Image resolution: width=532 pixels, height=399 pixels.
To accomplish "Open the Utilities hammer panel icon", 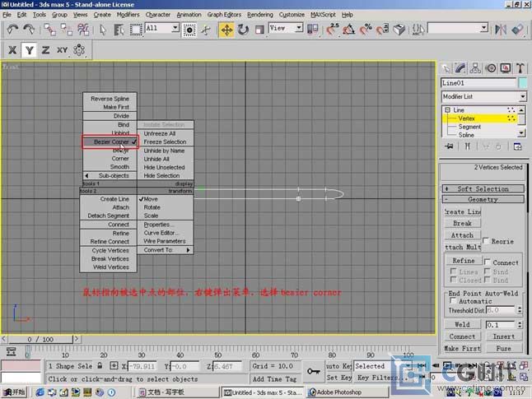I will tap(520, 68).
